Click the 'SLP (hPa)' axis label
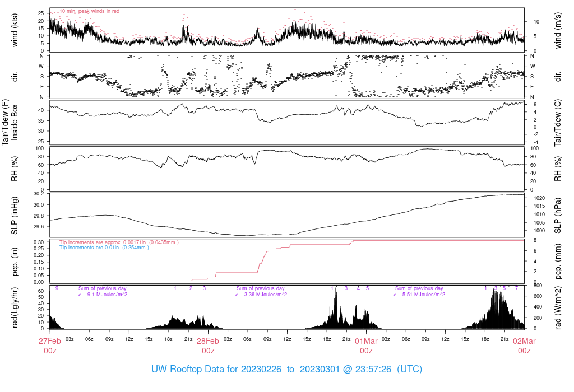This screenshot has width=574, height=392. pos(558,216)
